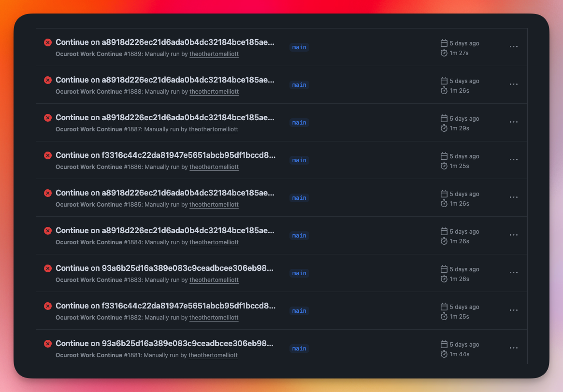Click the red failure icon on run #1886
563x392 pixels.
coord(47,155)
